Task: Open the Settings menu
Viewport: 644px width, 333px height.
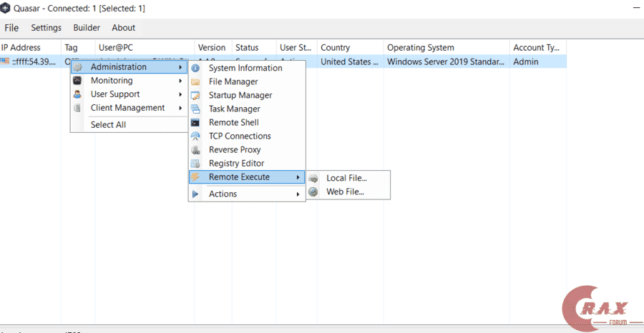Action: point(46,28)
